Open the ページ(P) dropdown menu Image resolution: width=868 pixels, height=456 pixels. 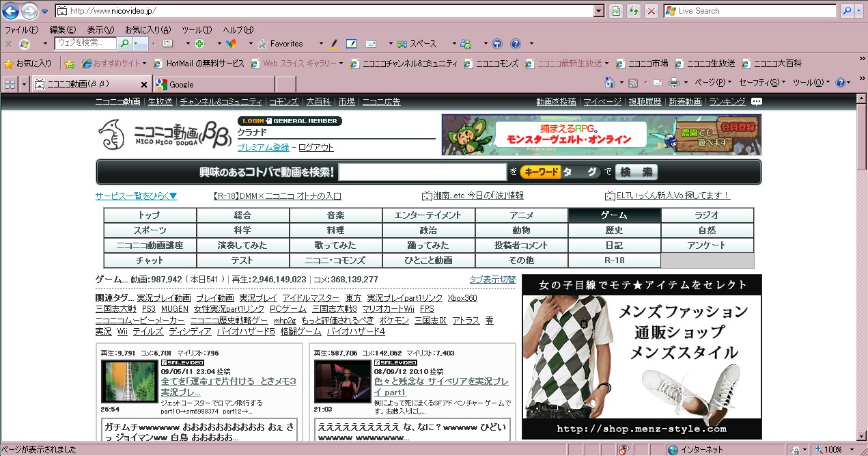click(712, 83)
